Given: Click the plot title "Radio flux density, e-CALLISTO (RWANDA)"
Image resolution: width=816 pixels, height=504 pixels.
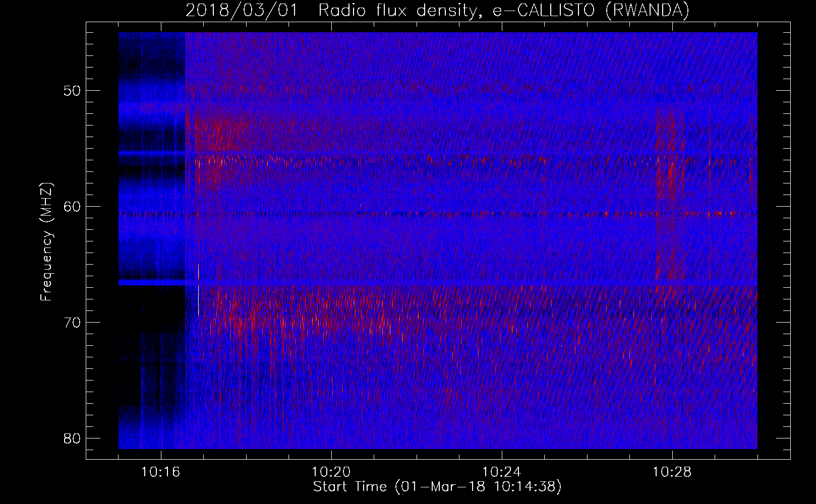Looking at the screenshot, I should 503,11.
